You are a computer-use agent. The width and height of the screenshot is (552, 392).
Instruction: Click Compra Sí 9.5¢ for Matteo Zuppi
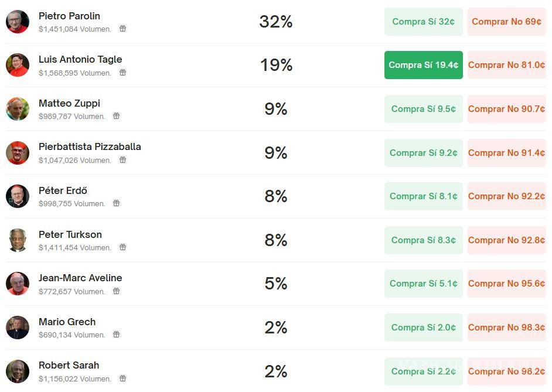[423, 109]
